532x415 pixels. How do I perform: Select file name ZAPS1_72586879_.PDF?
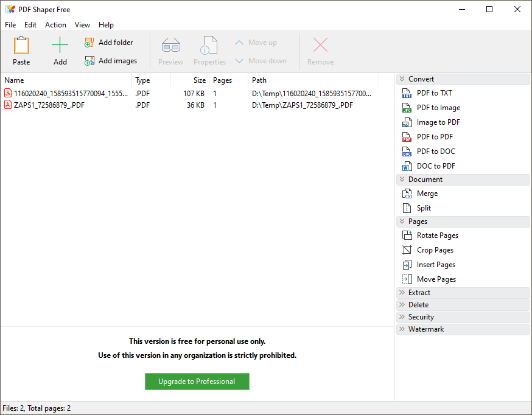coord(49,105)
